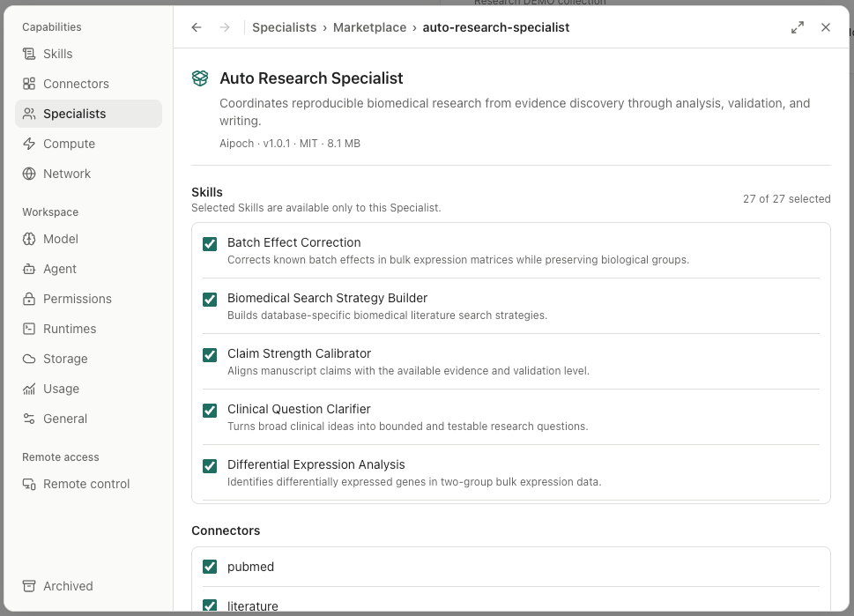Click the Differential Expression Analysis title
The width and height of the screenshot is (854, 616).
pyautogui.click(x=316, y=464)
